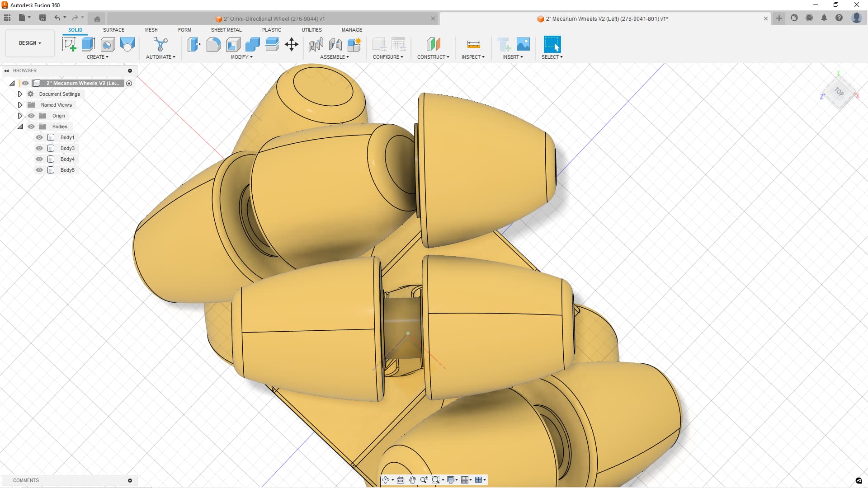Switch to the Plastic tab

click(x=272, y=30)
